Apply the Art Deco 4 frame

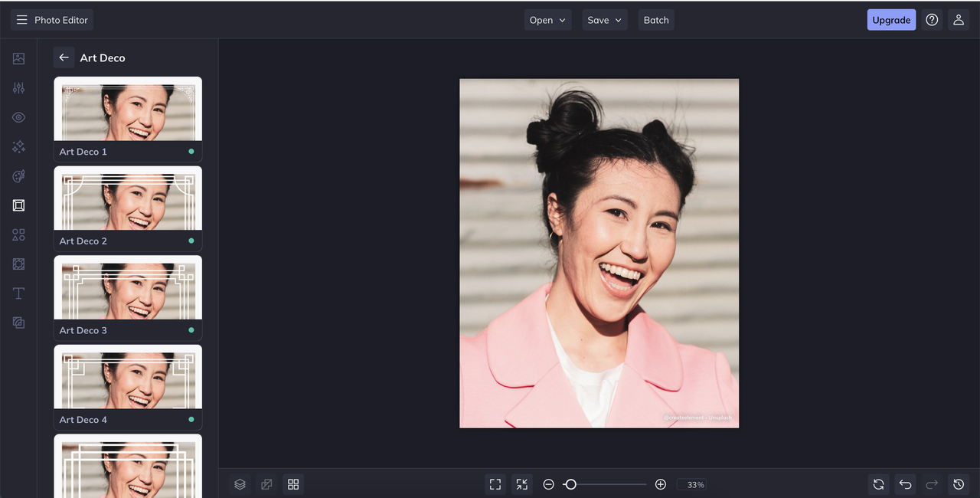pos(128,388)
